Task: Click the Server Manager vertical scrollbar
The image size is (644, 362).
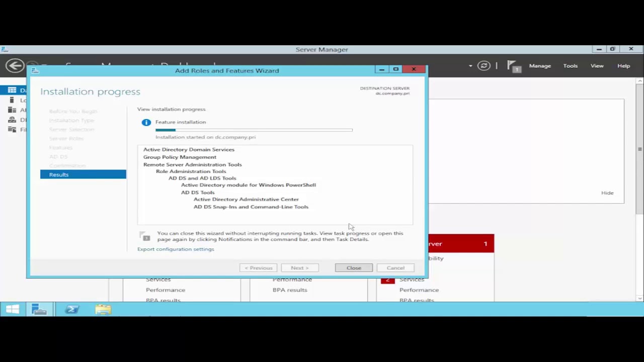Action: (x=639, y=148)
